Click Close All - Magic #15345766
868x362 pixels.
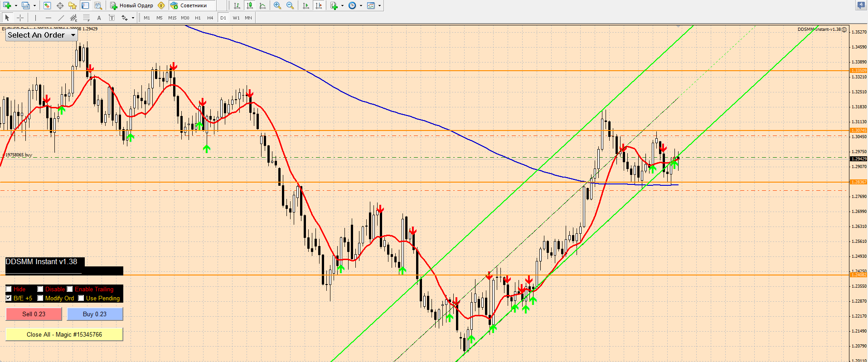point(64,334)
